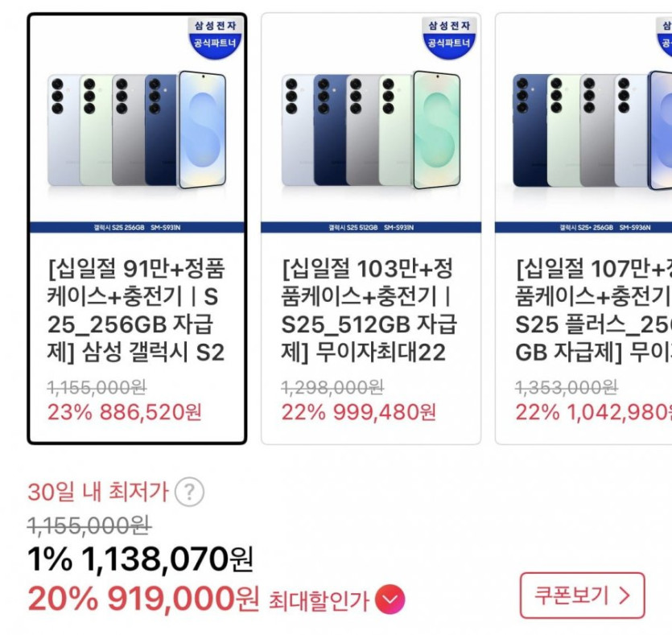The height and width of the screenshot is (635, 672).
Task: Open the 103만 S25_512GB product title
Action: (x=370, y=310)
